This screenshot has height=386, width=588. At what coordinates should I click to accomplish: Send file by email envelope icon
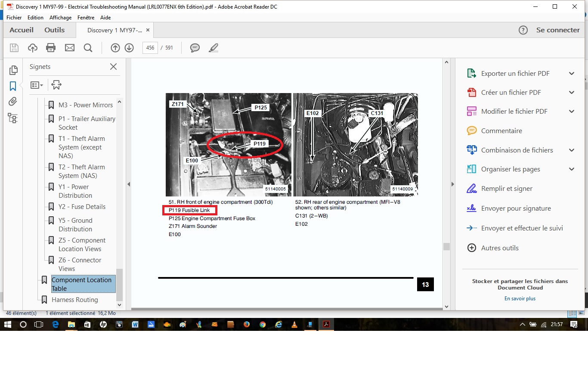coord(70,48)
